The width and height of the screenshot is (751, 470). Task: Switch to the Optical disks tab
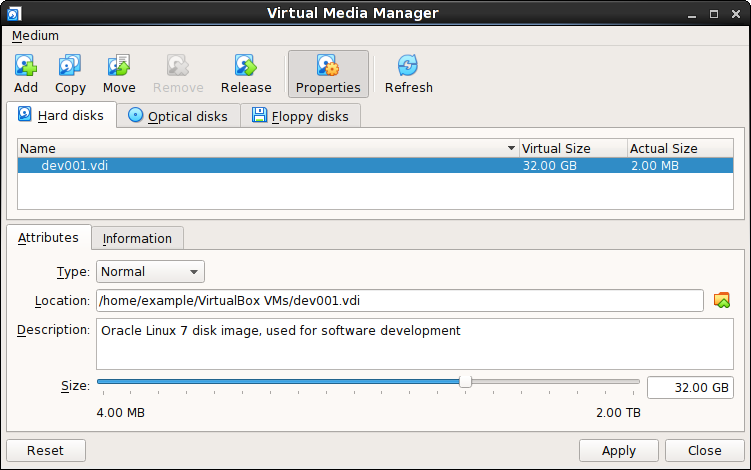tap(178, 116)
